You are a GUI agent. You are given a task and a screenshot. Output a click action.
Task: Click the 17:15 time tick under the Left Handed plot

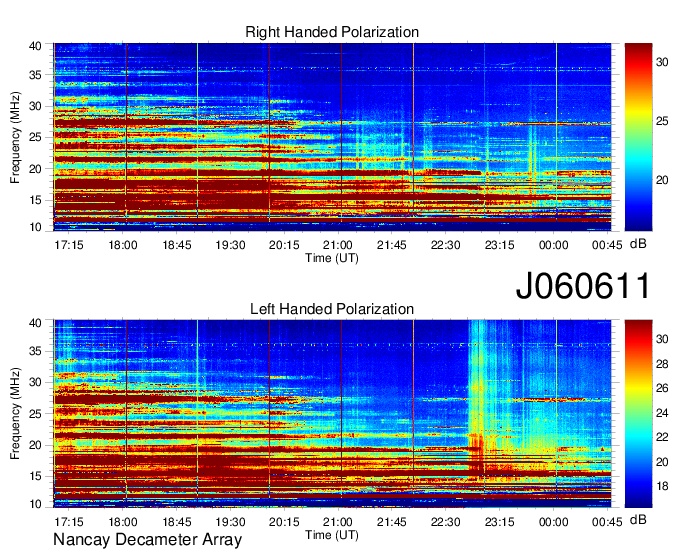point(69,522)
